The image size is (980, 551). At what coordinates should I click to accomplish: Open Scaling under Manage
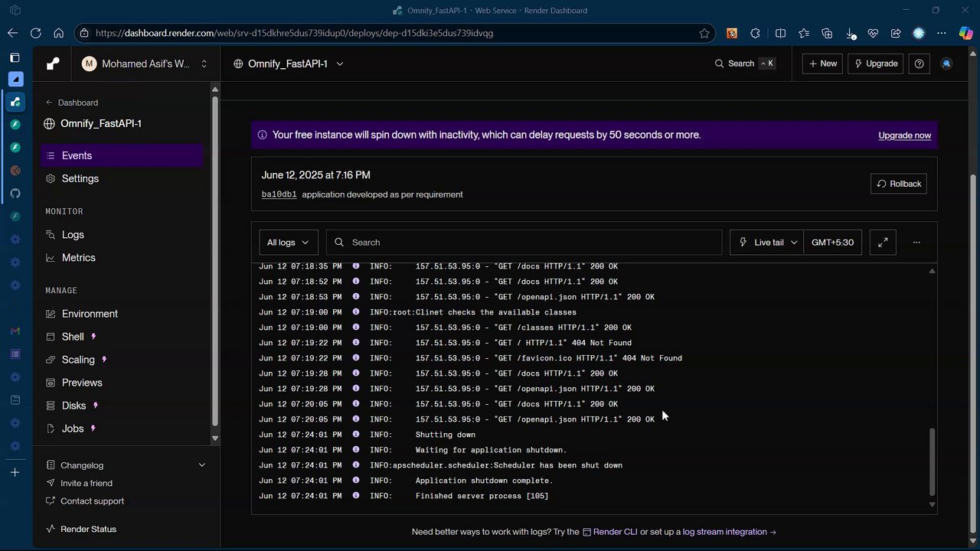122,360
